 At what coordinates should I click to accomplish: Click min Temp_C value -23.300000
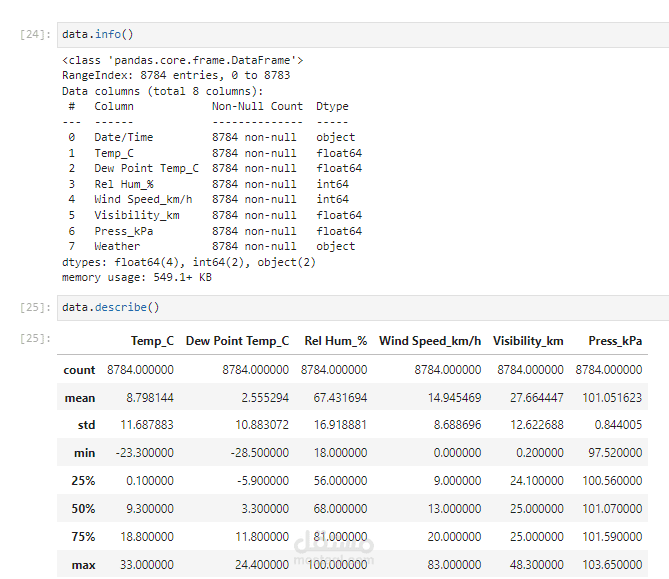point(145,453)
